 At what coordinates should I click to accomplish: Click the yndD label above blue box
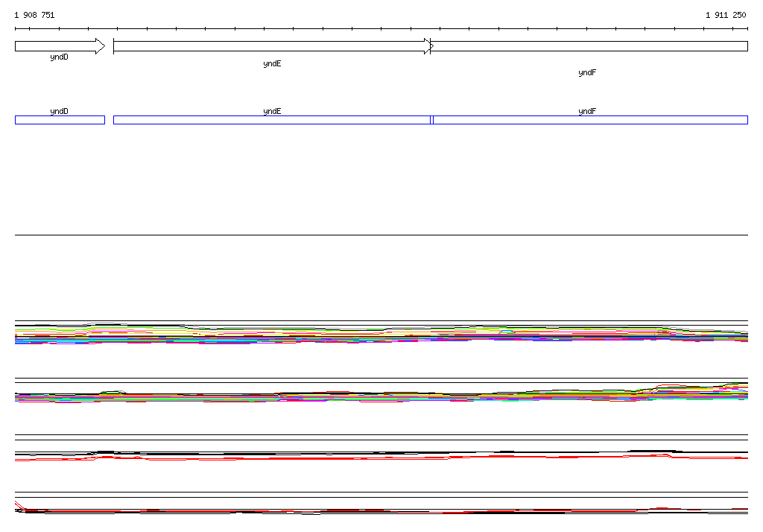(x=60, y=111)
